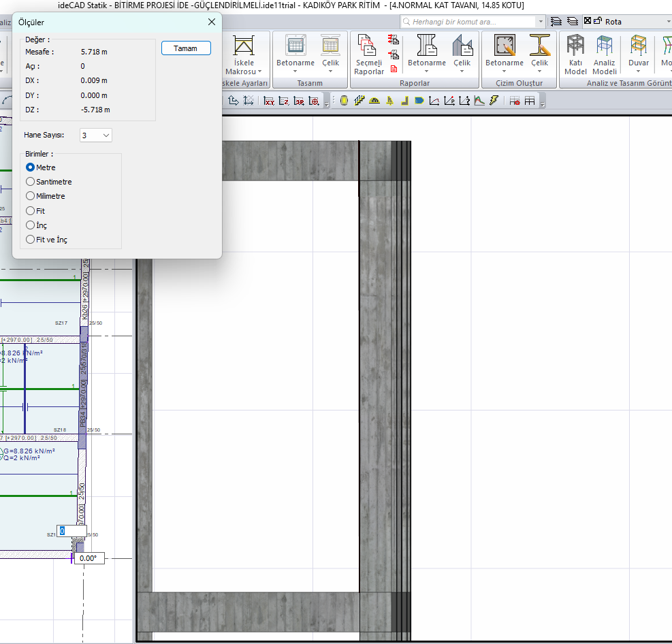
Task: Open the Hane Sayısı dropdown
Action: (x=96, y=135)
